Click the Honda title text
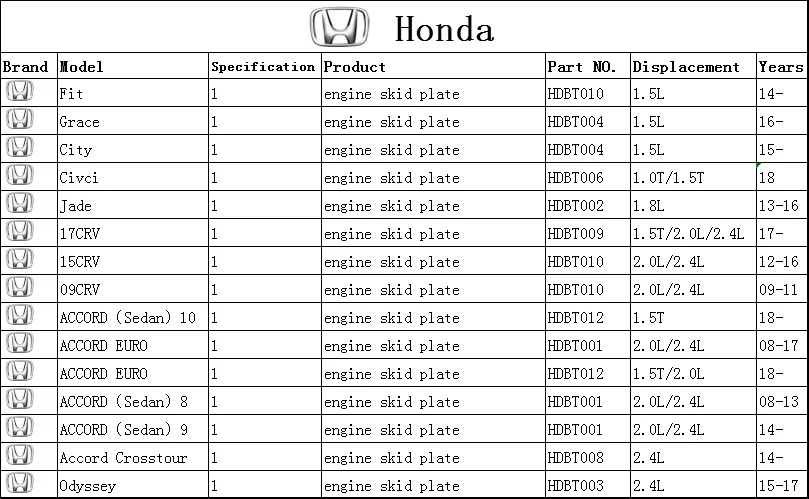The width and height of the screenshot is (809, 499). 444,28
